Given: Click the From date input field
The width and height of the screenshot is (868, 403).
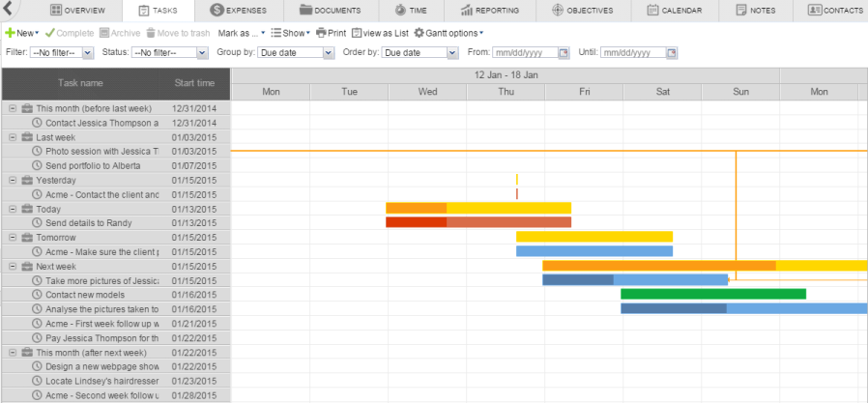Looking at the screenshot, I should point(525,52).
